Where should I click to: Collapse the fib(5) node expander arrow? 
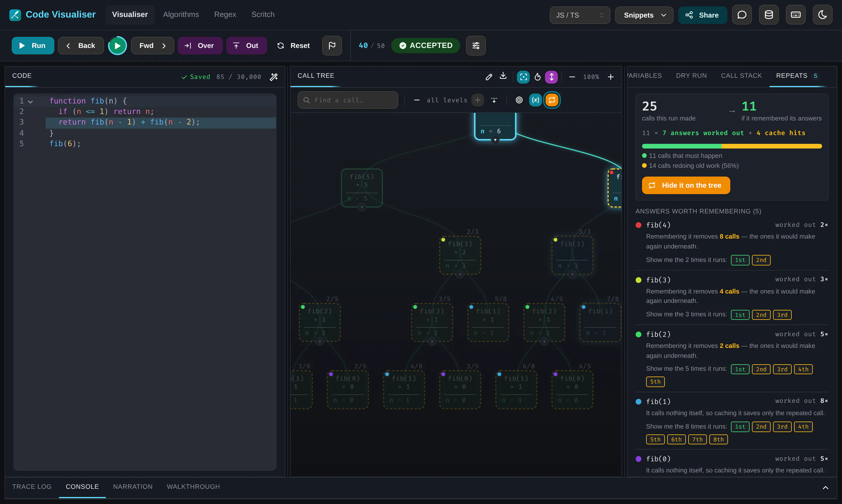pos(362,207)
